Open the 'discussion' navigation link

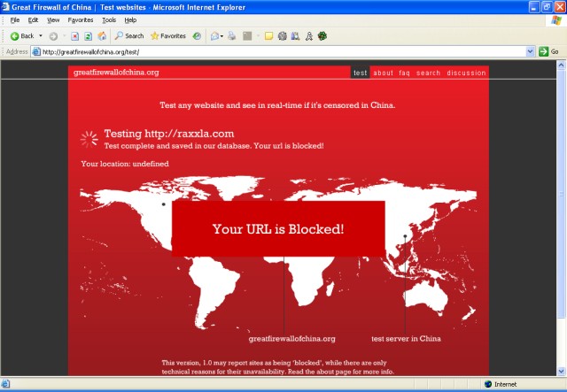tap(466, 73)
